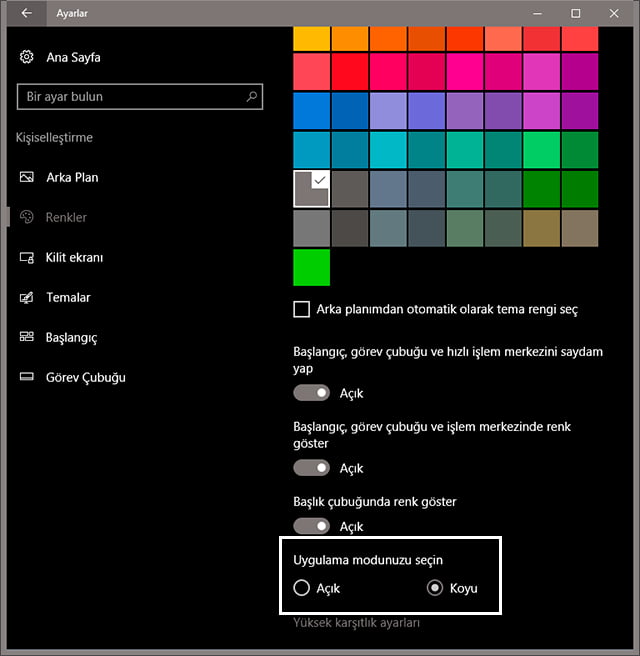
Task: Toggle the Başlık çubuğunda renk göster switch
Action: (311, 526)
